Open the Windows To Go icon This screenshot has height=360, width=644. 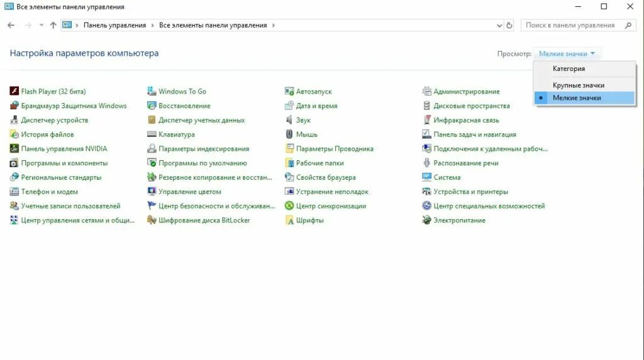tap(152, 91)
